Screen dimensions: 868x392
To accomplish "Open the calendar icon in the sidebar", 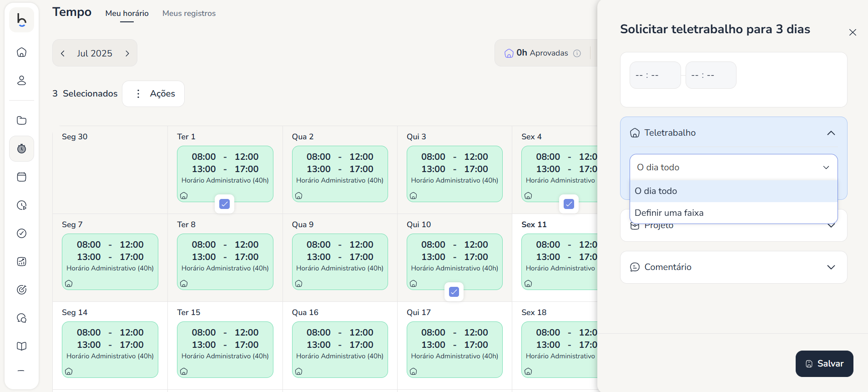I will tap(21, 177).
